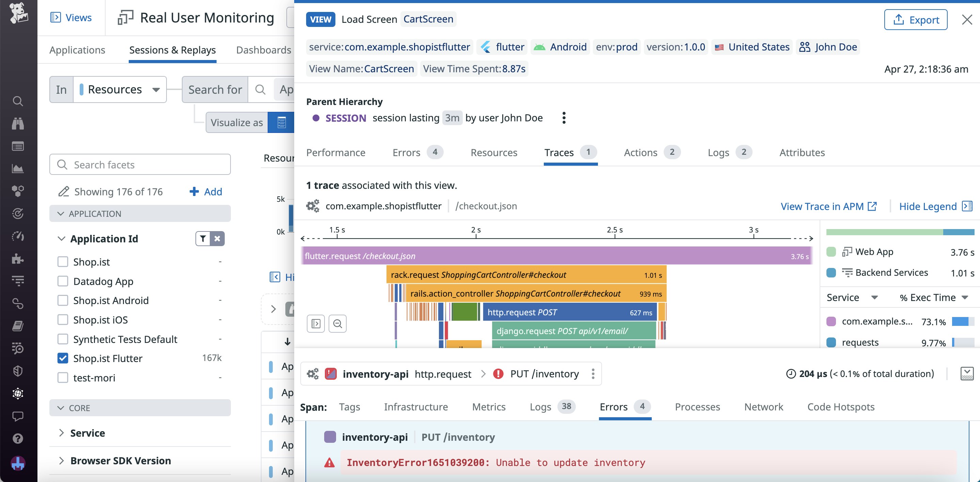Click the Export icon button top right
The height and width of the screenshot is (482, 980).
pos(898,20)
